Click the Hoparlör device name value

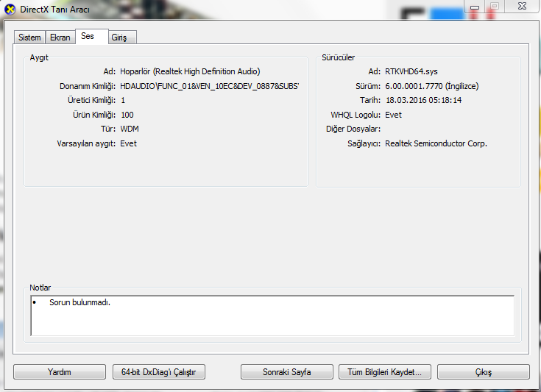[190, 72]
